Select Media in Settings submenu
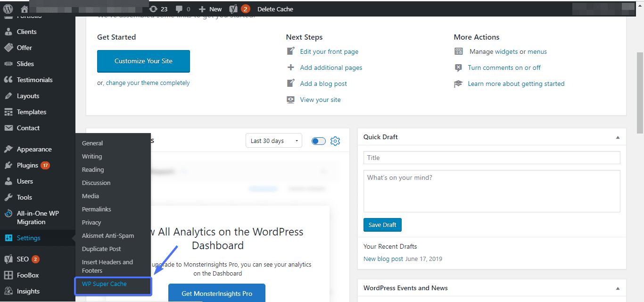Screen dimensions: 644x302 coord(91,196)
